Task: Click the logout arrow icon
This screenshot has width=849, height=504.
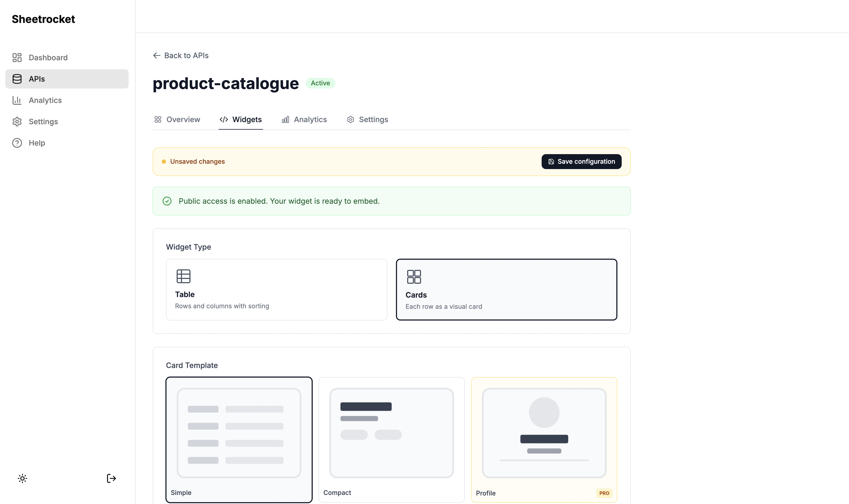Action: pyautogui.click(x=111, y=478)
